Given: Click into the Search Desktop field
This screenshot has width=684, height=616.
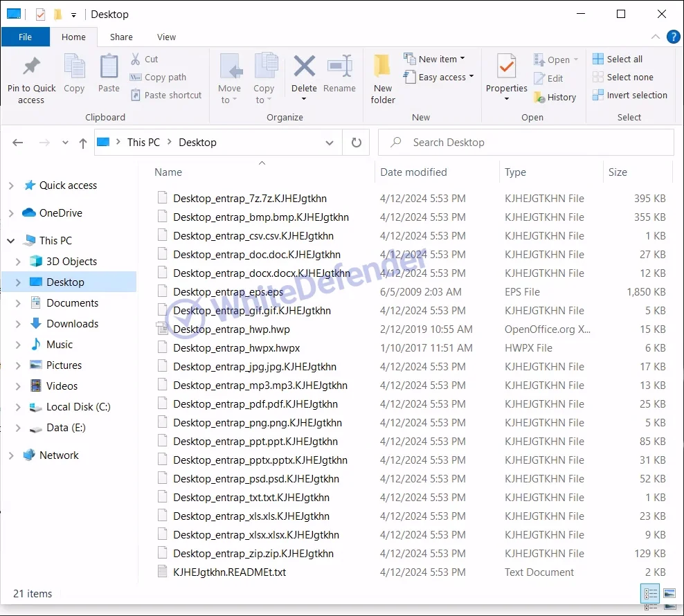Looking at the screenshot, I should tap(533, 143).
